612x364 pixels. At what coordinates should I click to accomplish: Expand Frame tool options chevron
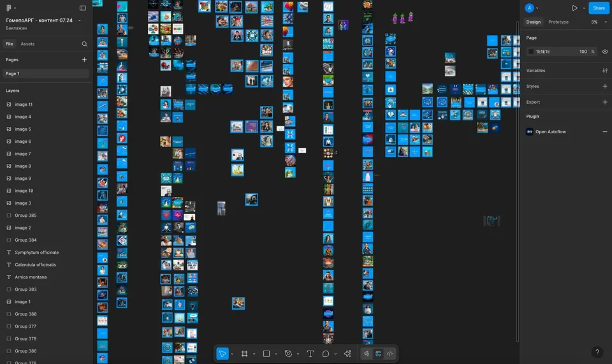coord(254,354)
